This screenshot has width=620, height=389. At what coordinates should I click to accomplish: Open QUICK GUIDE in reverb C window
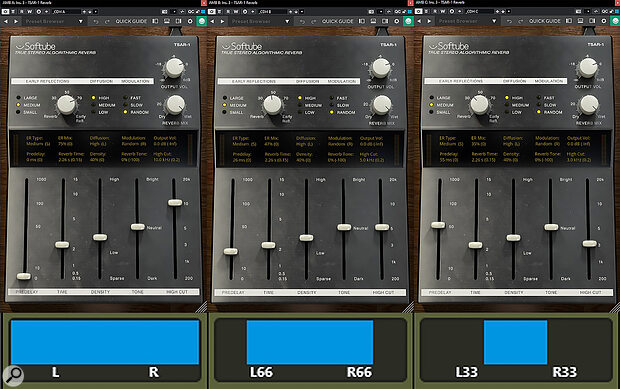coord(544,21)
